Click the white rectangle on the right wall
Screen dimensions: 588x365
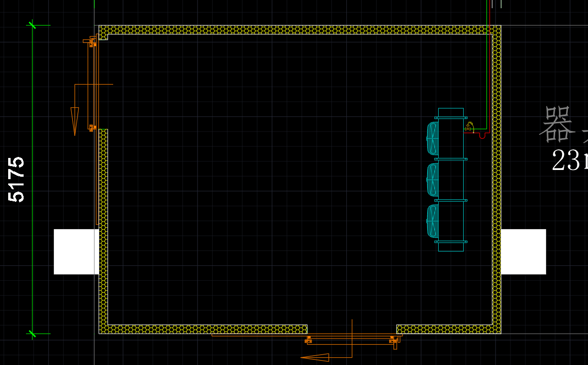point(523,251)
